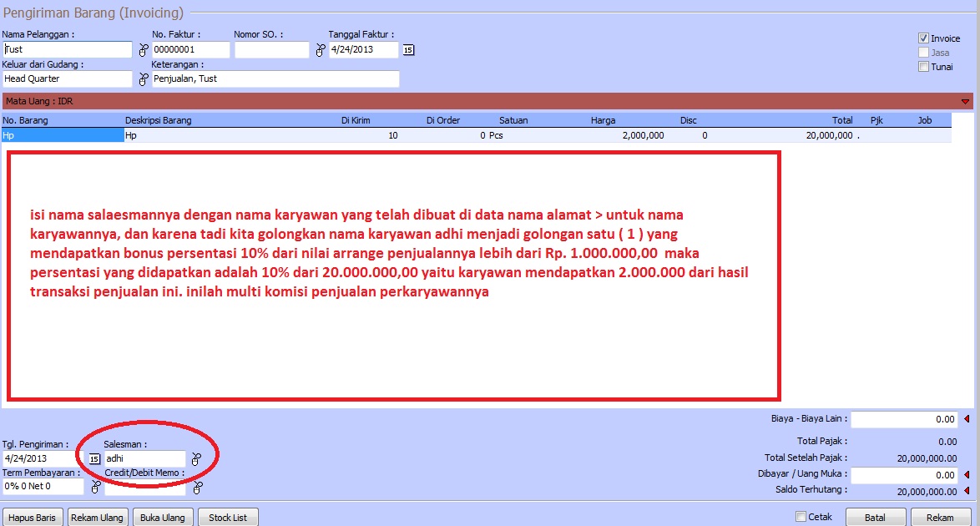Click red arrow next to Biaya-Biaya Lain
Image resolution: width=980 pixels, height=526 pixels.
pos(967,419)
